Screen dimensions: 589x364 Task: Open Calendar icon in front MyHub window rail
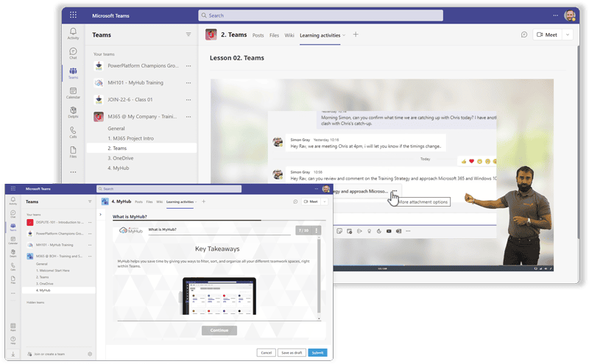(13, 240)
